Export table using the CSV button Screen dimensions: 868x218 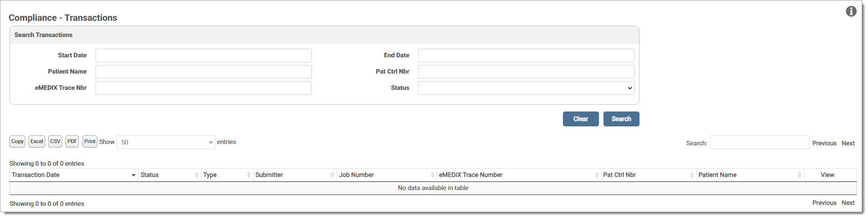(55, 142)
